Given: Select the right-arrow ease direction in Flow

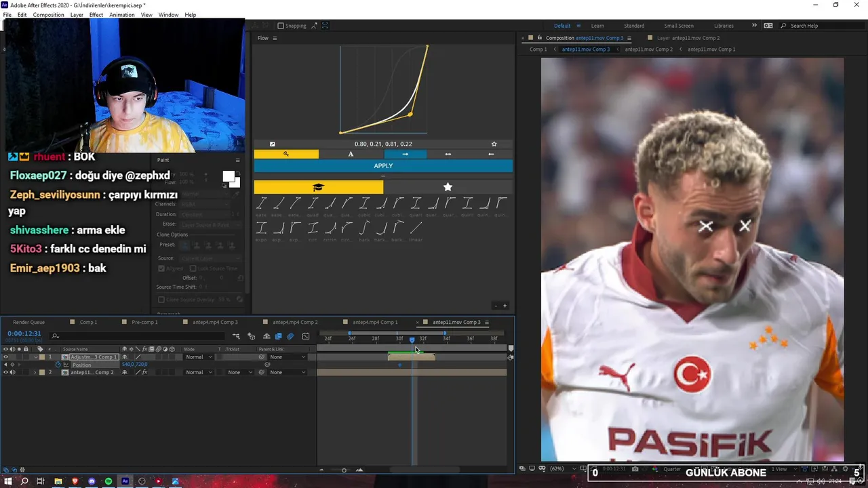Looking at the screenshot, I should click(x=405, y=154).
